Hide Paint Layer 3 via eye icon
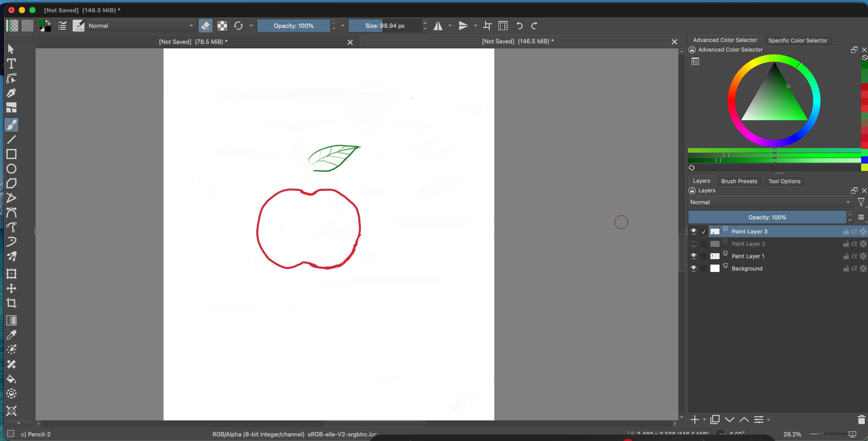The width and height of the screenshot is (868, 441). tap(693, 231)
